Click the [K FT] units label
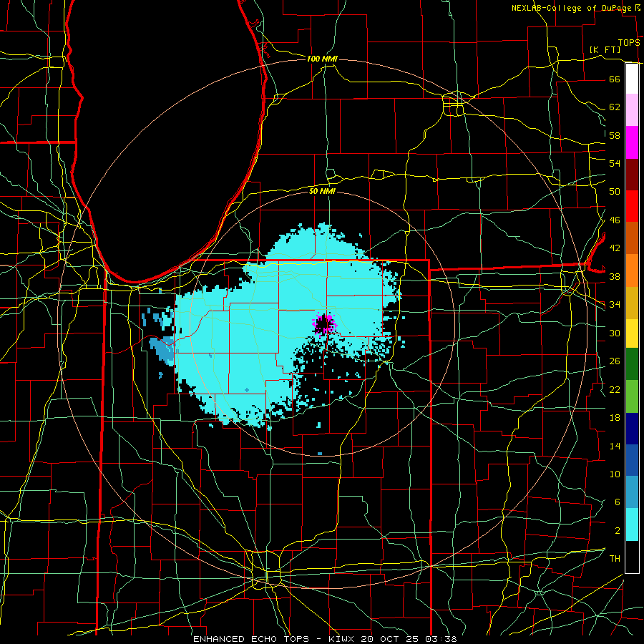The image size is (644, 644). [x=605, y=49]
